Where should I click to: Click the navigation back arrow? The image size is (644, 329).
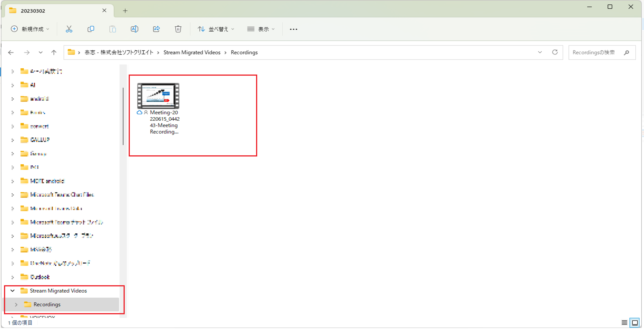point(11,52)
